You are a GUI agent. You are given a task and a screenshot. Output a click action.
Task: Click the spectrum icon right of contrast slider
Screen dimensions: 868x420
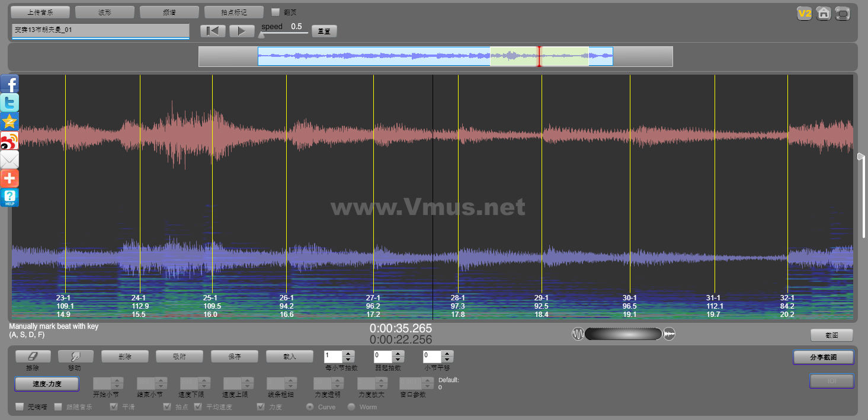669,334
